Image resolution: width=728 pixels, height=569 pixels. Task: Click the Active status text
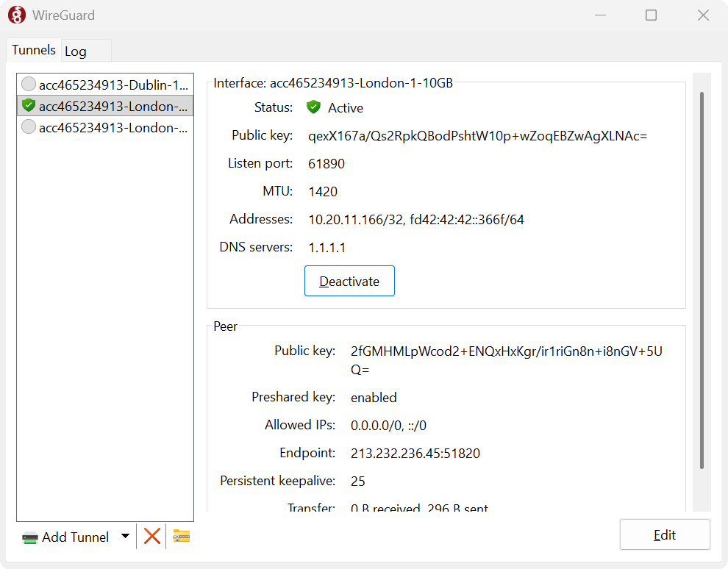click(346, 107)
